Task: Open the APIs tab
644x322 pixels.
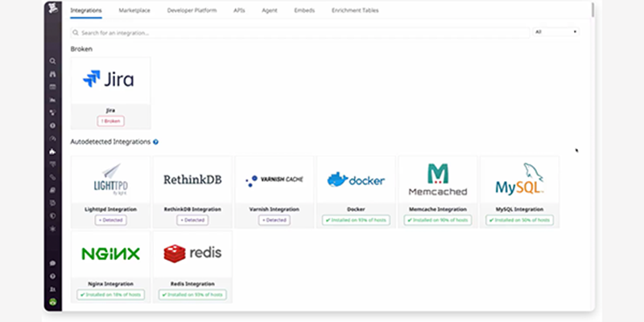Action: pos(239,10)
